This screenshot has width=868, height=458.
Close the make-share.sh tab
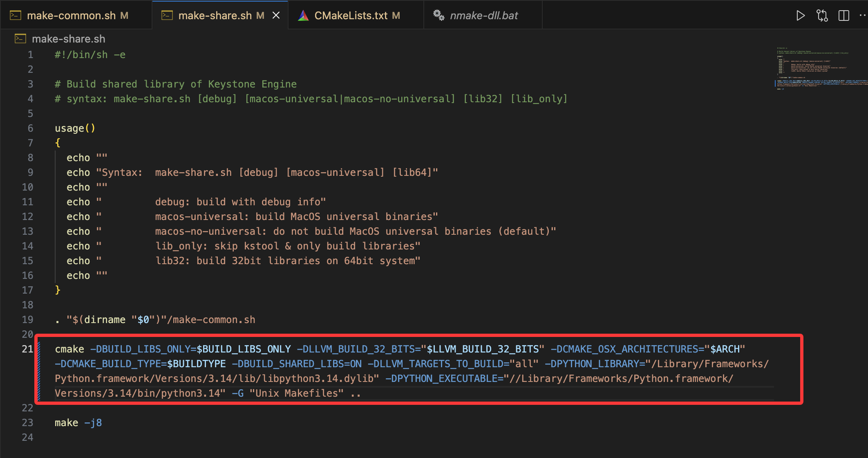click(x=276, y=16)
